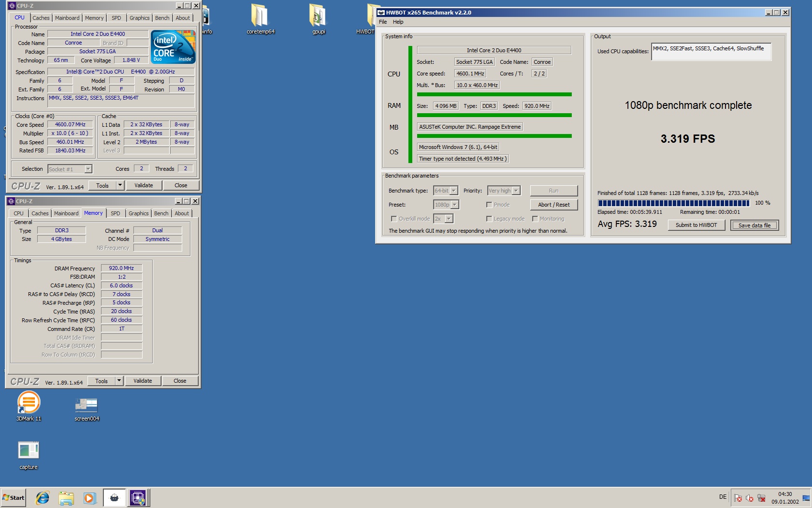This screenshot has height=508, width=812.
Task: Switch to HWBOT x265 taskbar item
Action: click(115, 497)
